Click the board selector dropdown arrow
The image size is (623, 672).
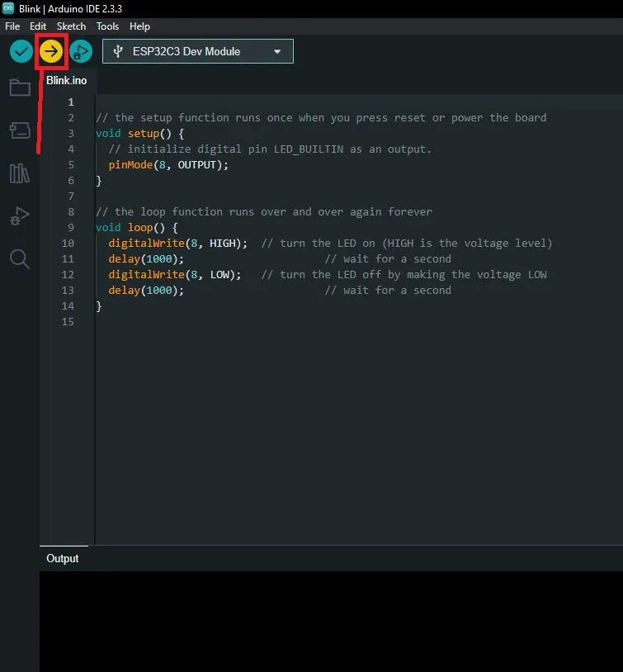(x=277, y=51)
